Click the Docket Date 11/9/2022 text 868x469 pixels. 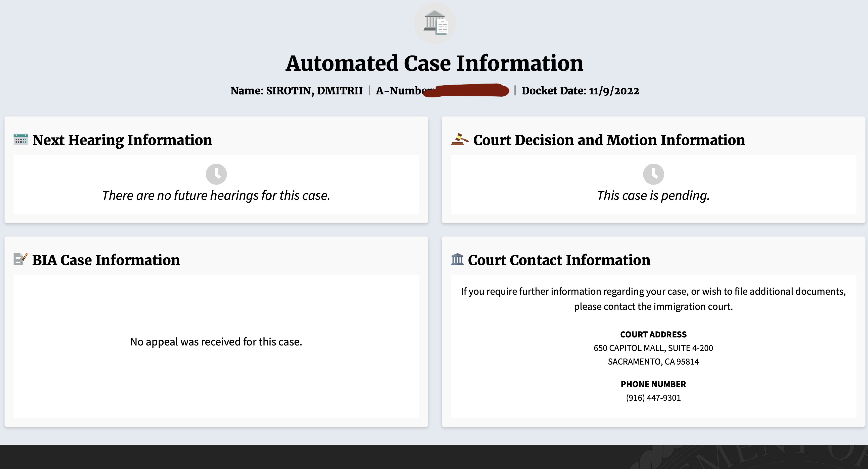pos(580,91)
